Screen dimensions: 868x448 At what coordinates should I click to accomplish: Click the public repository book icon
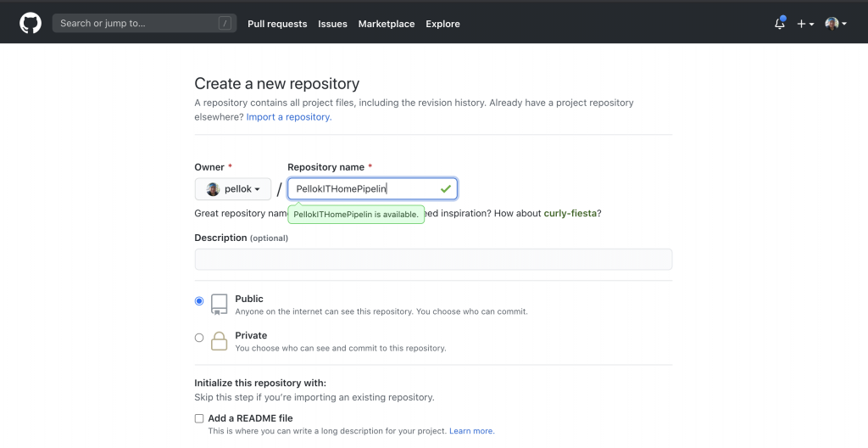point(220,304)
